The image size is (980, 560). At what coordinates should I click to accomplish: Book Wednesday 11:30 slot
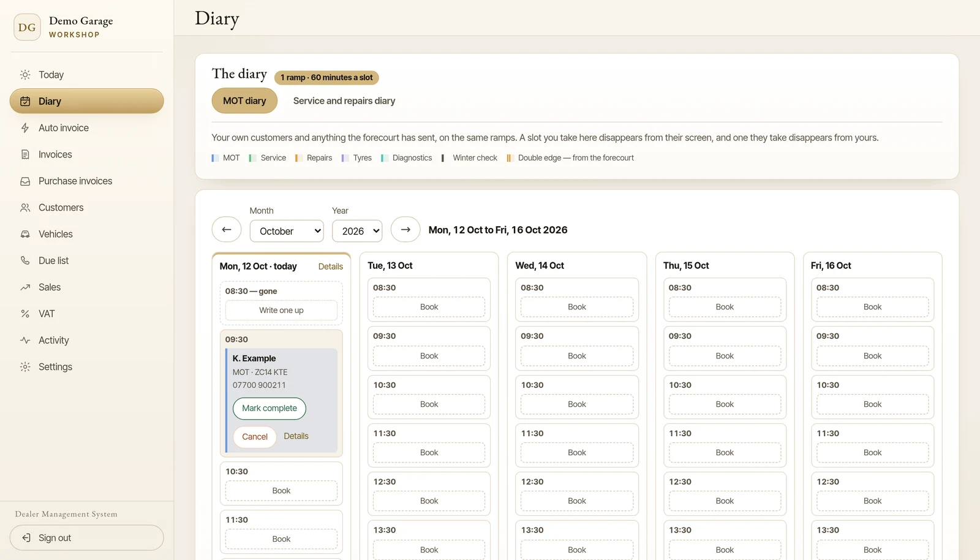pyautogui.click(x=577, y=453)
